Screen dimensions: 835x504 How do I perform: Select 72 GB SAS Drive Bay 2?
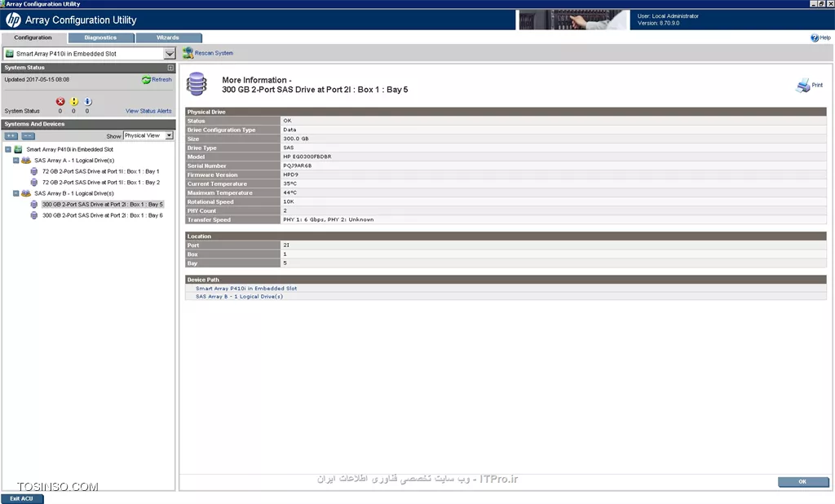tap(101, 182)
